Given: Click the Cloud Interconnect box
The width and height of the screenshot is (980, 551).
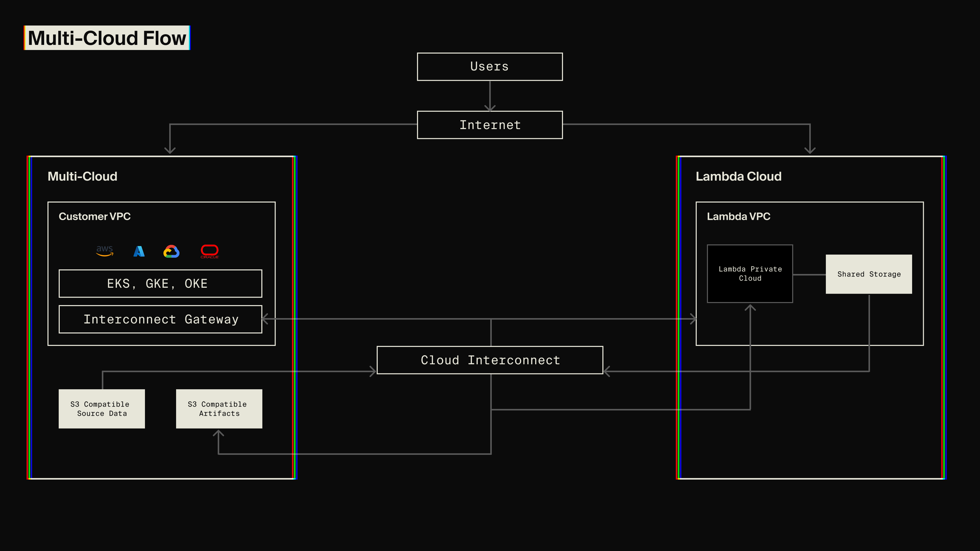Looking at the screenshot, I should coord(490,360).
